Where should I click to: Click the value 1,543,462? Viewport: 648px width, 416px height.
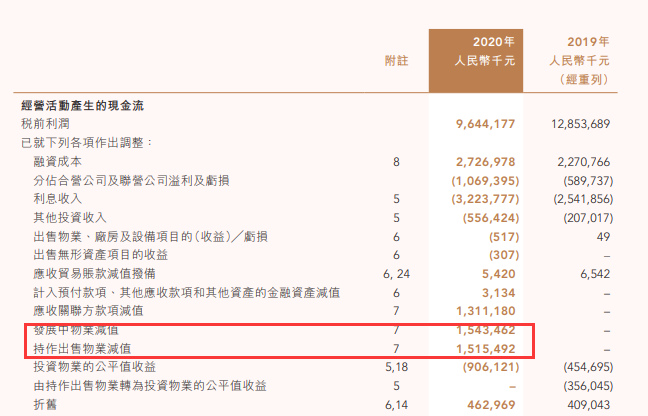pyautogui.click(x=486, y=330)
